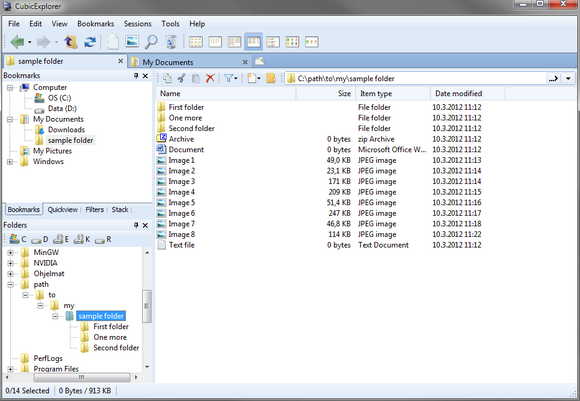The image size is (580, 401).
Task: Close the My Documents tab
Action: pyautogui.click(x=245, y=62)
